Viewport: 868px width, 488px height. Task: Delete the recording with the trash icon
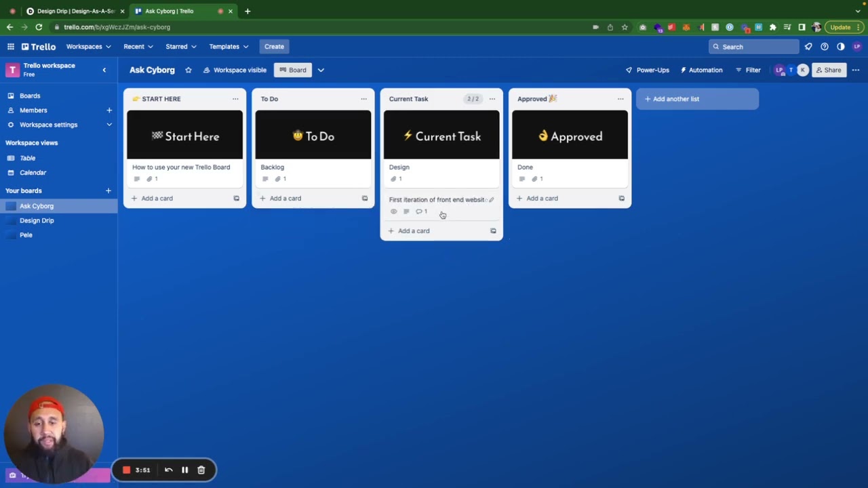click(x=201, y=470)
